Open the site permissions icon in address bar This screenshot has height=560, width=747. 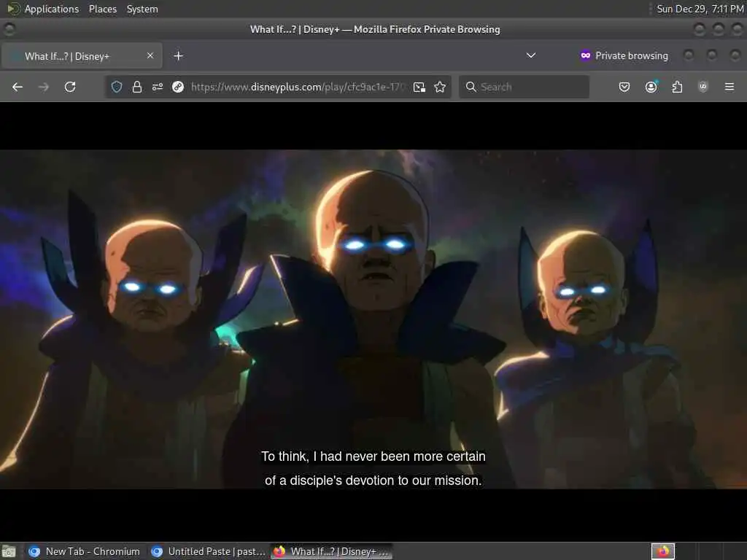tap(158, 87)
